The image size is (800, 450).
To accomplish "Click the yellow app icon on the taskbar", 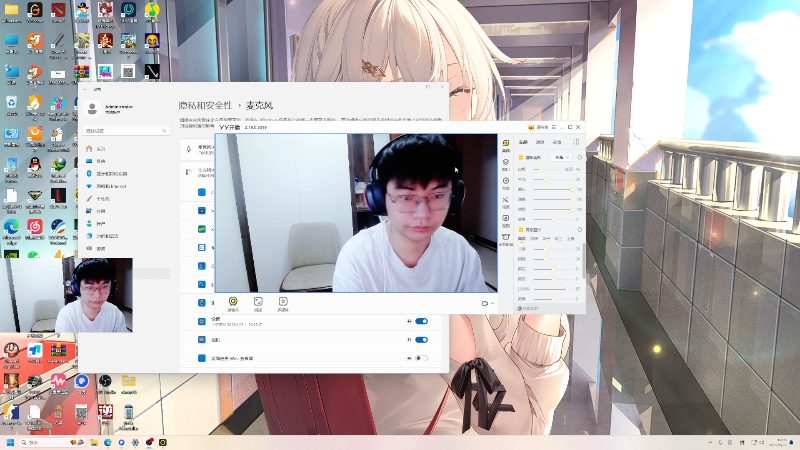I will (163, 442).
